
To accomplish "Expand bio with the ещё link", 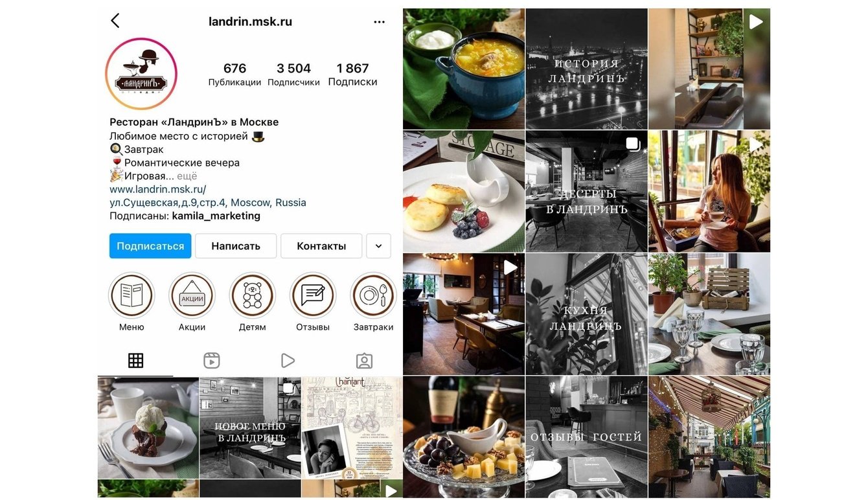I will tap(187, 176).
